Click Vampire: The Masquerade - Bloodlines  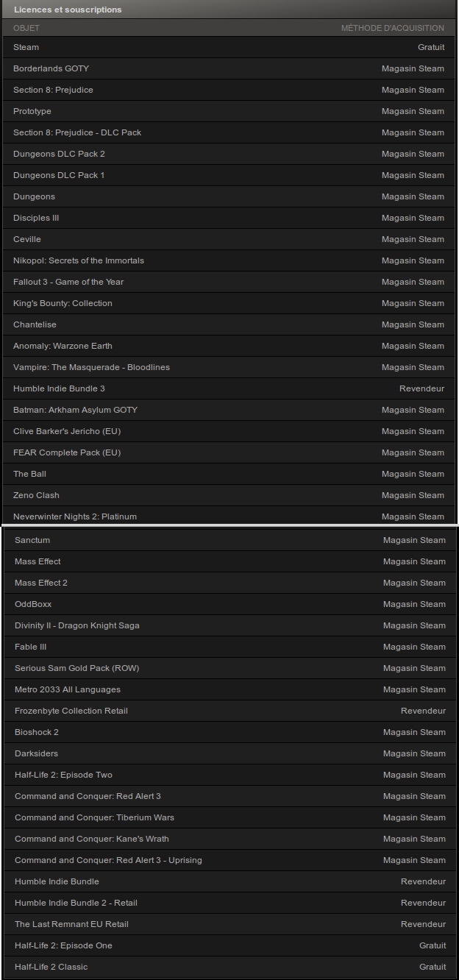click(229, 367)
